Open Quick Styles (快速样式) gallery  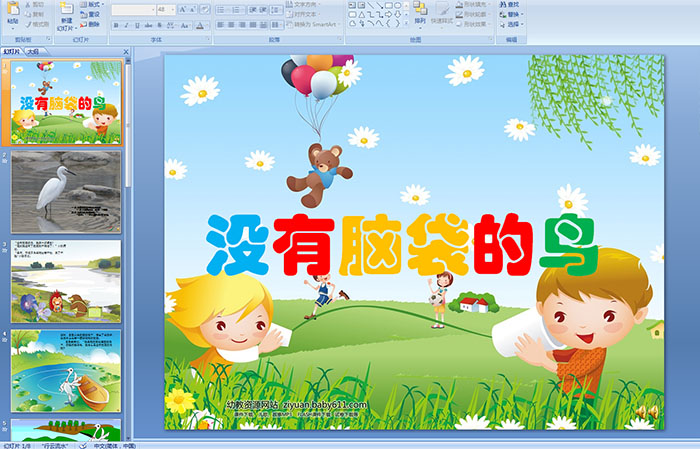click(x=443, y=13)
